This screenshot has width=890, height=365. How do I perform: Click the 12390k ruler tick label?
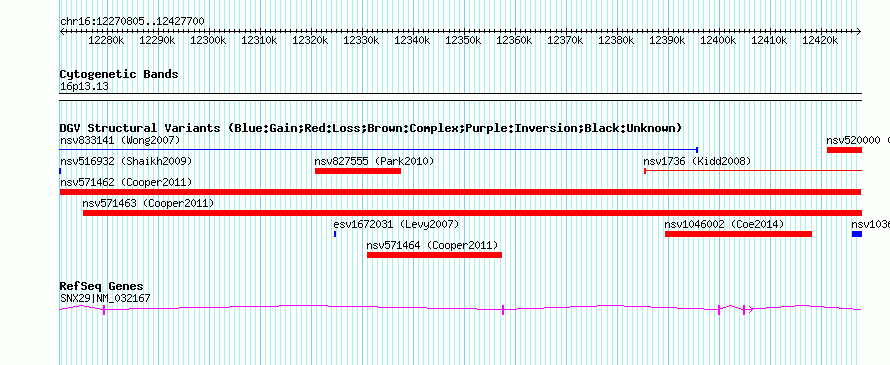668,41
